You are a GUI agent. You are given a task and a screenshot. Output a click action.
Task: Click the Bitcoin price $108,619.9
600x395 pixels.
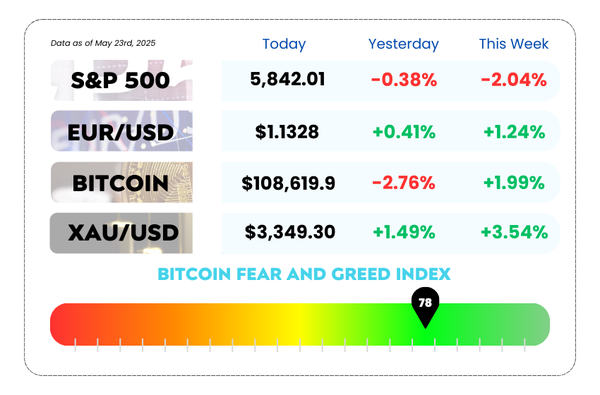click(289, 183)
